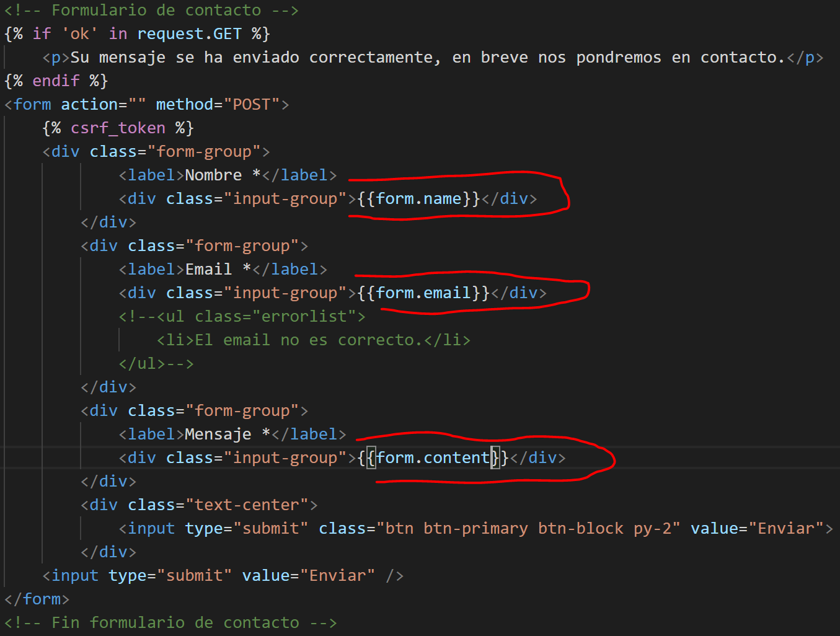The height and width of the screenshot is (636, 840).
Task: Click the 'csrf_token' template tag
Action: tap(118, 128)
